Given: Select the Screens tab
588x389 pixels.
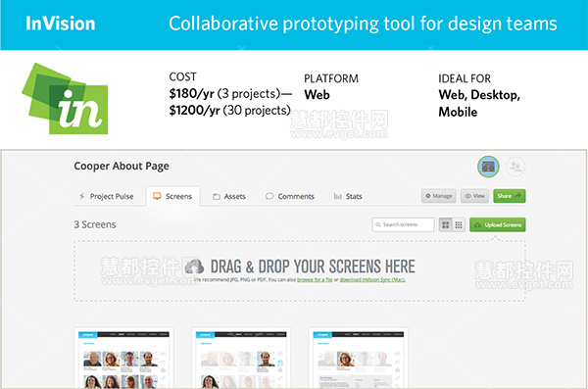Looking at the screenshot, I should click(x=172, y=196).
